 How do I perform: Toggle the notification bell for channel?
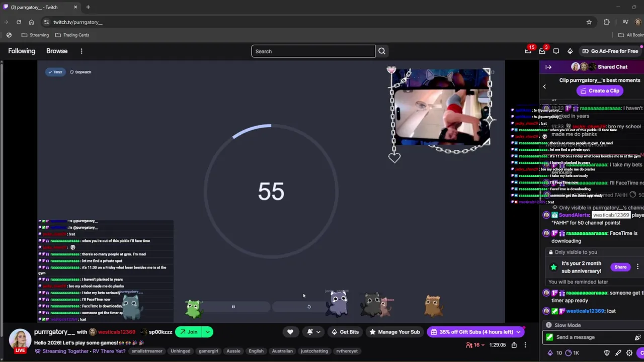click(x=310, y=332)
